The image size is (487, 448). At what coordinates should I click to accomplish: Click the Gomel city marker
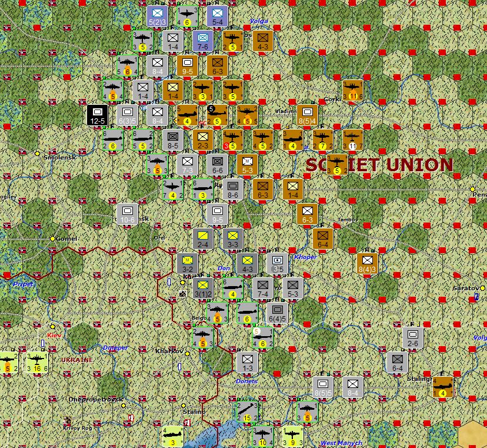pyautogui.click(x=52, y=239)
